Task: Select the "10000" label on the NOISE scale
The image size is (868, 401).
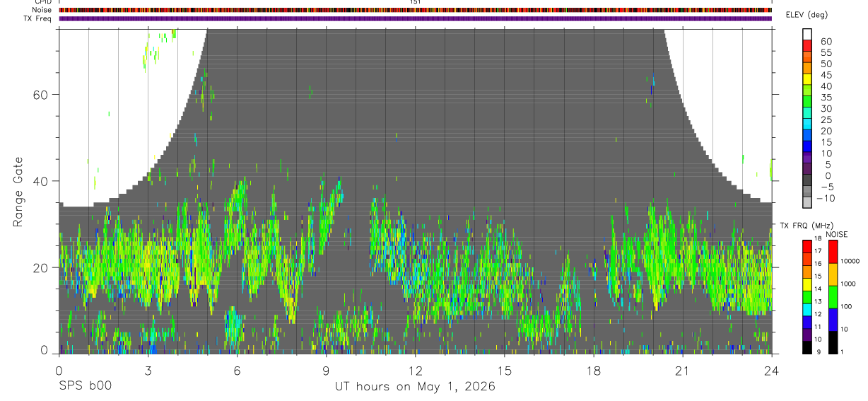Action: tap(850, 262)
